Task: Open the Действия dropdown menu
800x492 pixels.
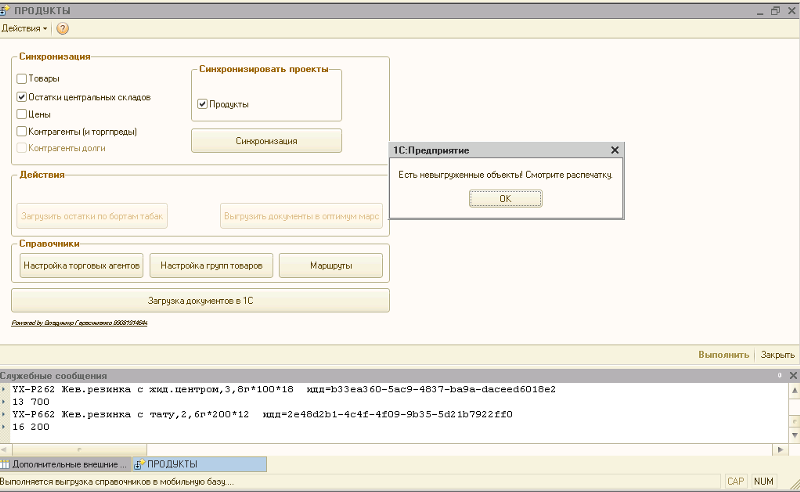Action: coord(24,29)
